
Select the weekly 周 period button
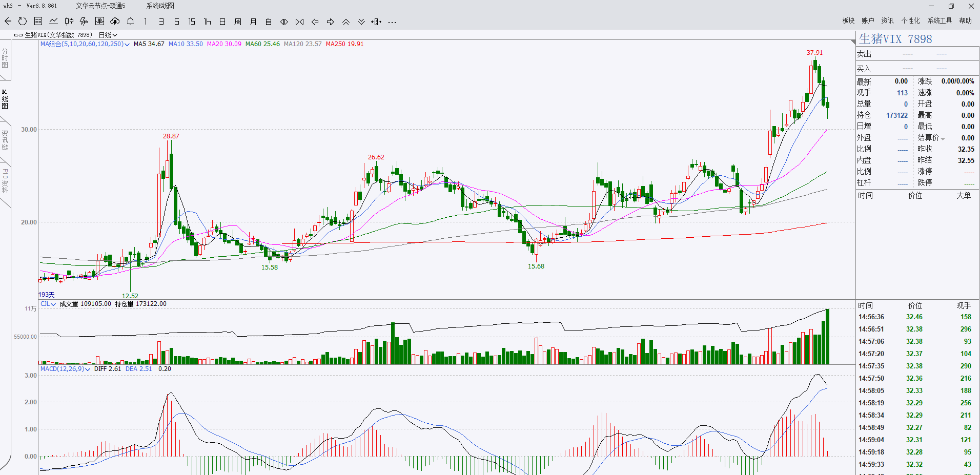238,22
